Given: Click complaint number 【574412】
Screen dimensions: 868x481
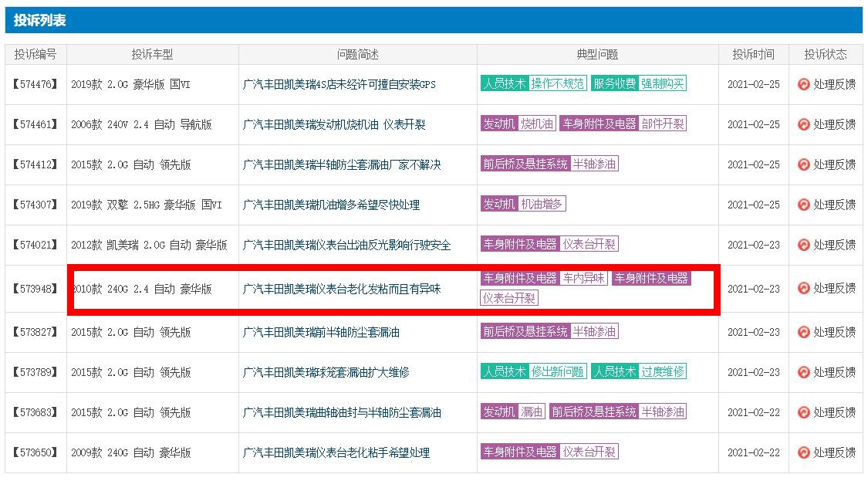Looking at the screenshot, I should pyautogui.click(x=35, y=164).
